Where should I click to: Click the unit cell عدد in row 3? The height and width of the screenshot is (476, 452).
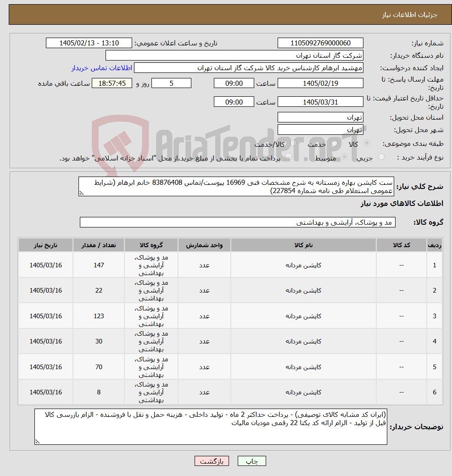point(205,316)
